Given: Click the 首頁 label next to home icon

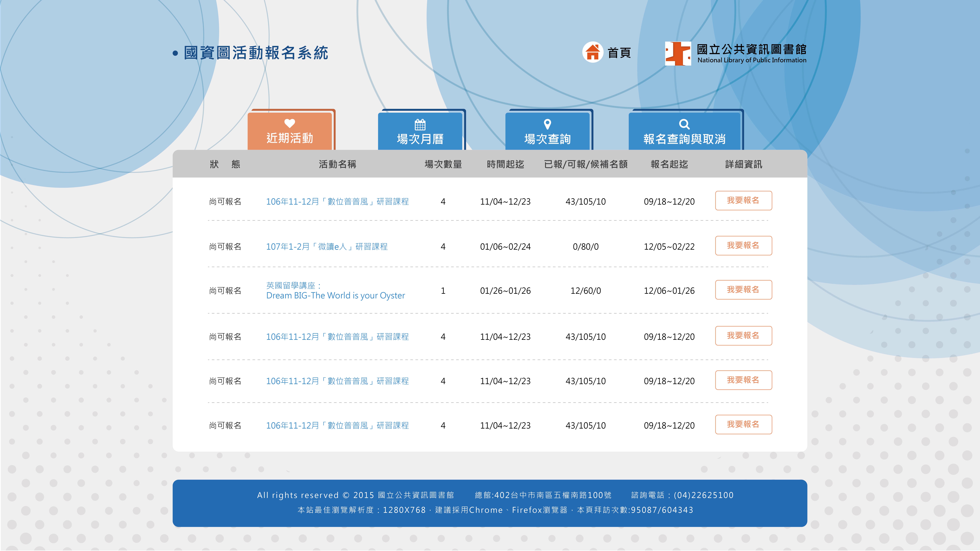Looking at the screenshot, I should 619,53.
